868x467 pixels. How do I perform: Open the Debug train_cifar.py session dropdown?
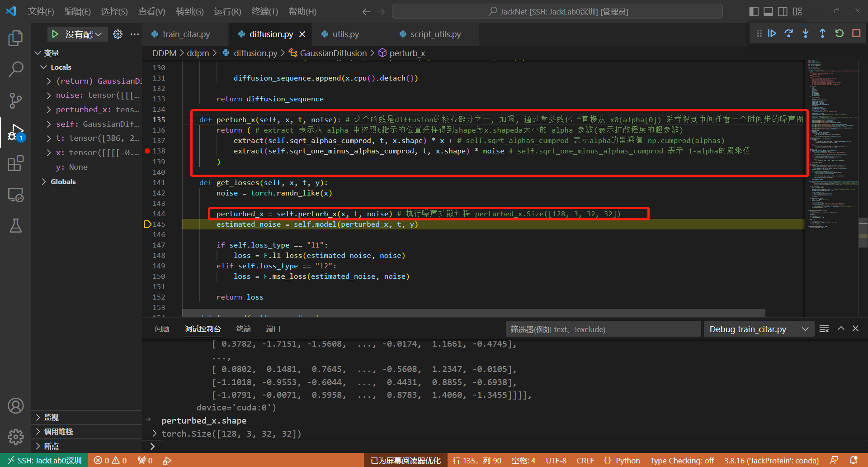[759, 329]
